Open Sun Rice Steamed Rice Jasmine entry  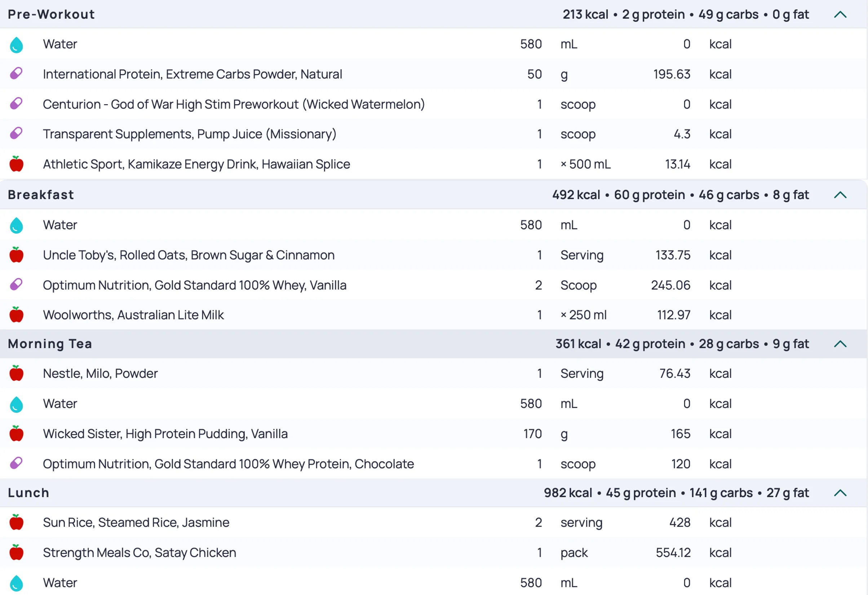point(136,523)
